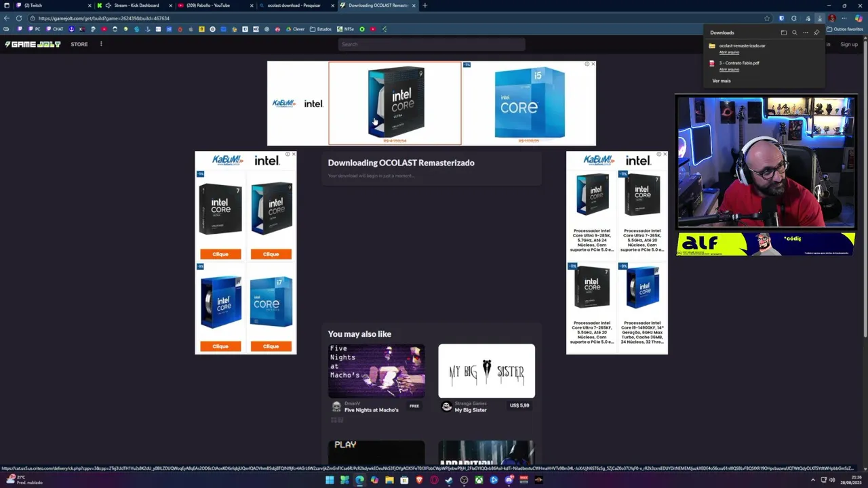The height and width of the screenshot is (488, 868).
Task: Click the Intel Core i5 banner product
Action: pyautogui.click(x=529, y=103)
